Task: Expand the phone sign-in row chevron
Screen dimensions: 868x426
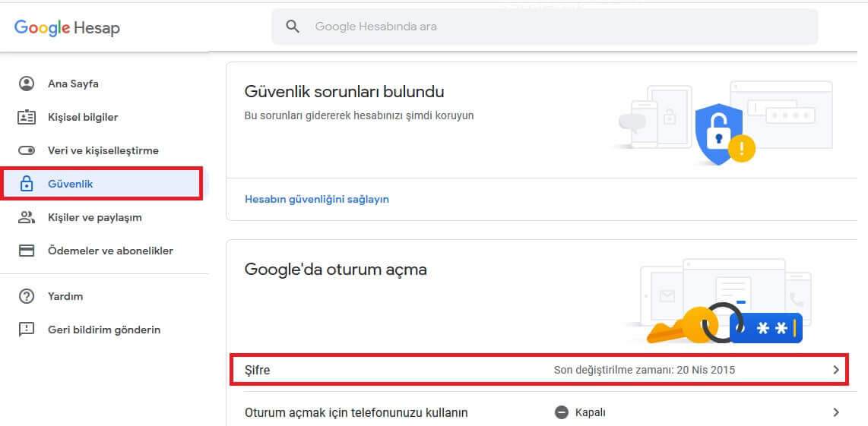Action: 836,412
